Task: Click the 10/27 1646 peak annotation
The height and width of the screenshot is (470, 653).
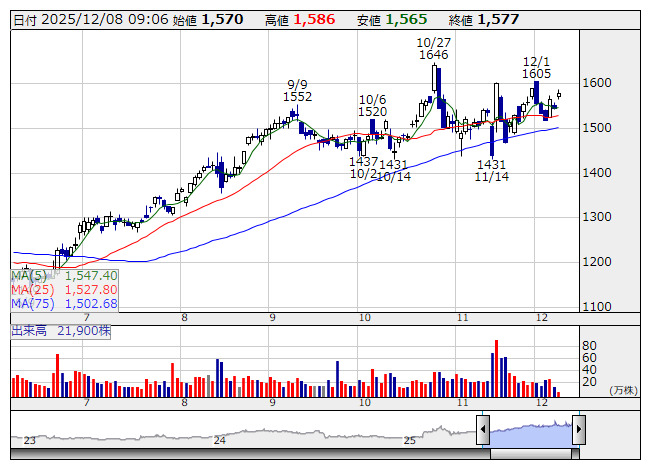Action: tap(434, 49)
